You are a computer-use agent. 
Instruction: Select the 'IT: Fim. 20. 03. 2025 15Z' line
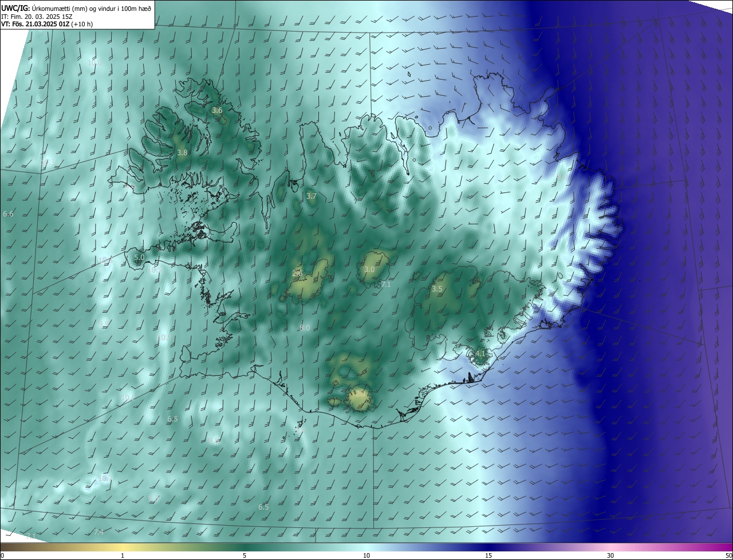36,17
